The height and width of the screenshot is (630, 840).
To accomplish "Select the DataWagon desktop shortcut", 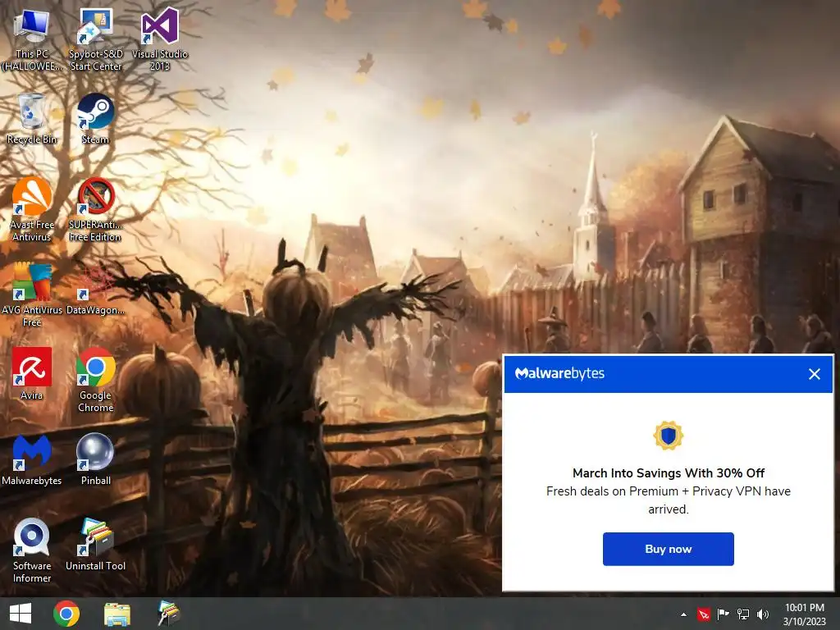I will [95, 290].
